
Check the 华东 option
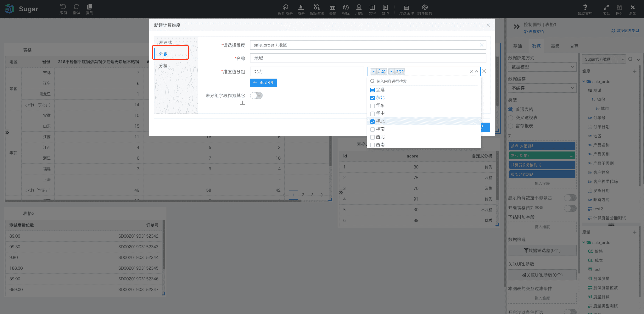(x=372, y=106)
